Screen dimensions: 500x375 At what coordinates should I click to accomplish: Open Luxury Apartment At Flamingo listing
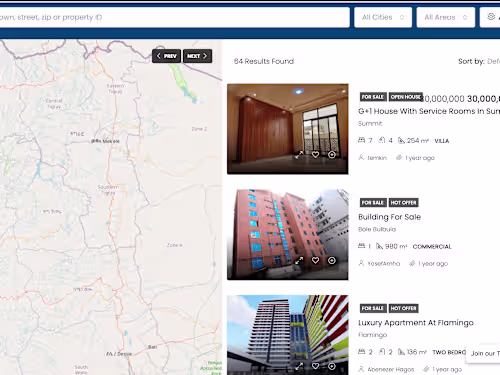coord(416,323)
